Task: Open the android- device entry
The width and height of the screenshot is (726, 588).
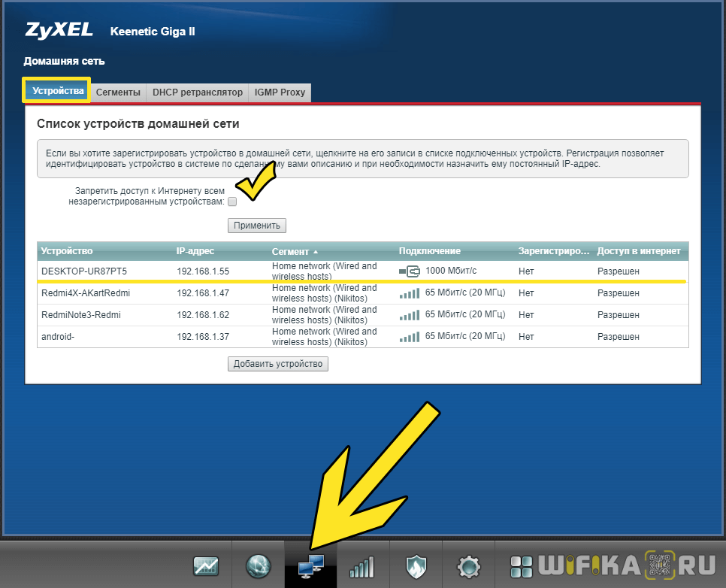Action: 58,337
